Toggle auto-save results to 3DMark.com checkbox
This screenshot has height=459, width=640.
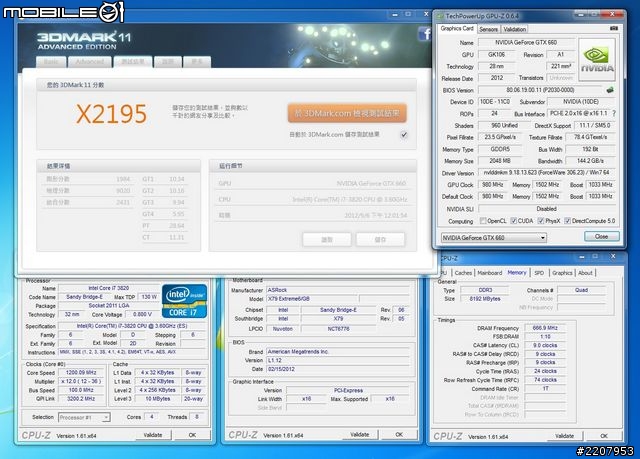(404, 134)
